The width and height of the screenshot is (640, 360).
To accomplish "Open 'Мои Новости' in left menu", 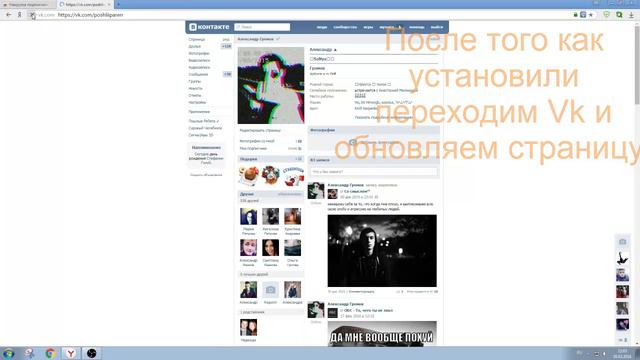I will pos(196,88).
